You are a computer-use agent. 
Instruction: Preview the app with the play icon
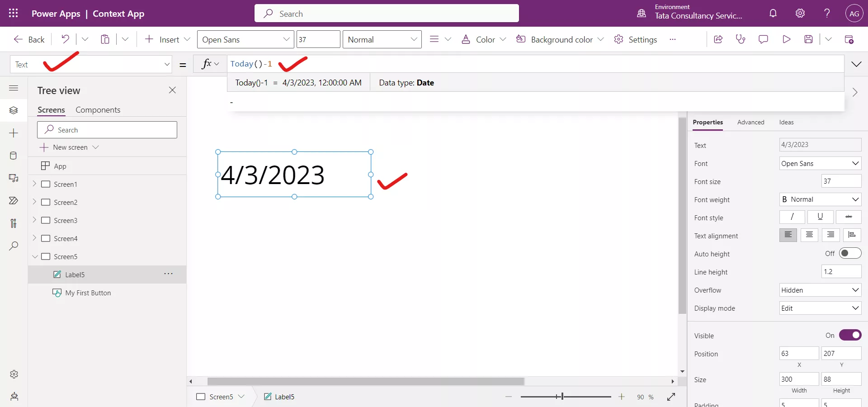pos(786,39)
